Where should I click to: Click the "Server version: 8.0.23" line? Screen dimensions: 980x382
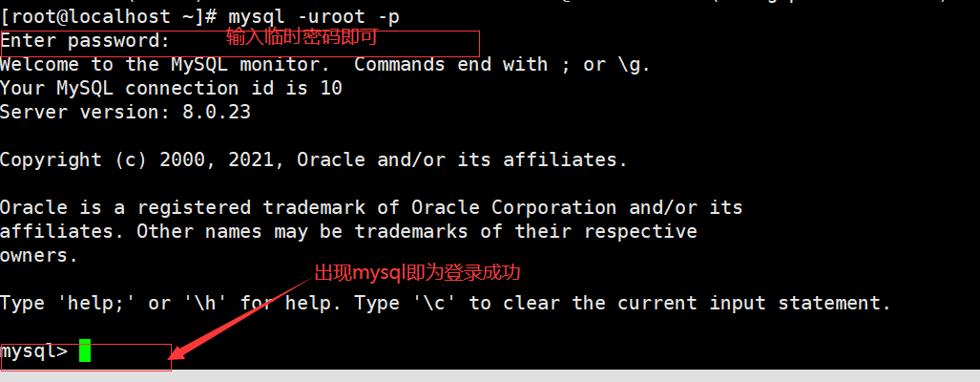pos(125,113)
